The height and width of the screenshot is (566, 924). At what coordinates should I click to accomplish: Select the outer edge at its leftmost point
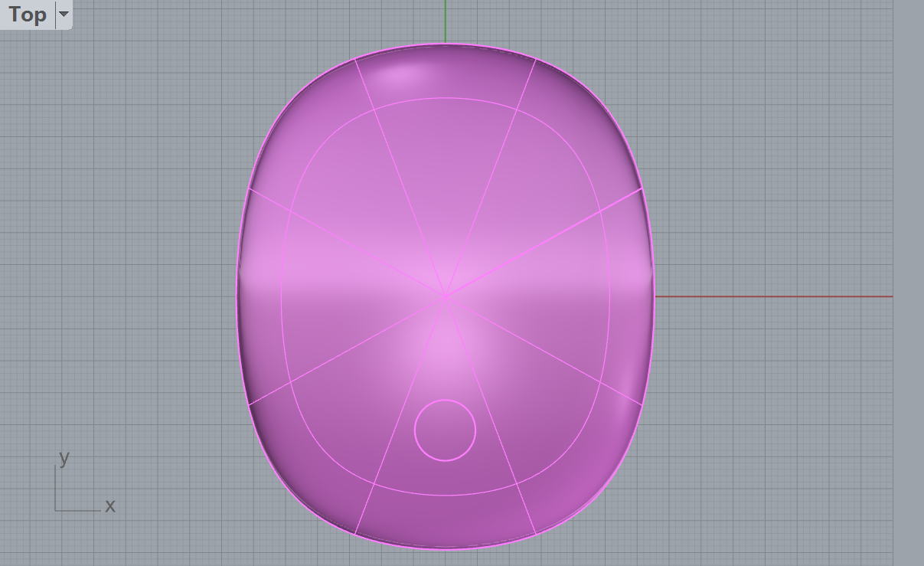click(x=237, y=296)
